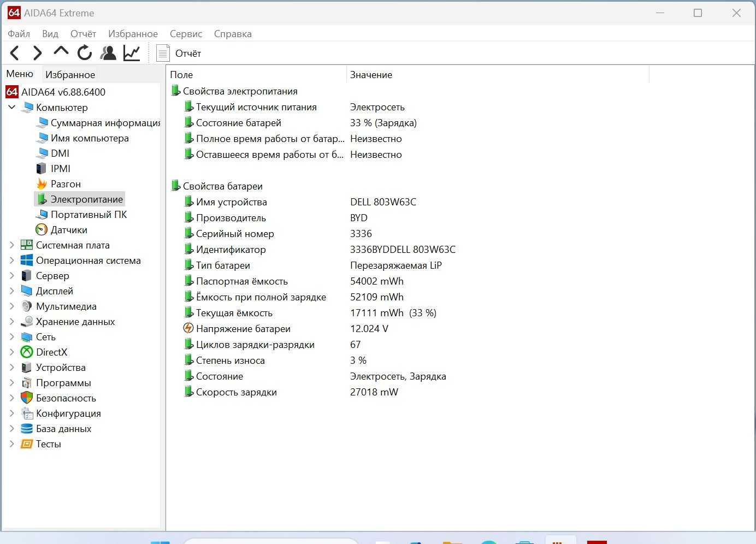Expand the DirectX node
The width and height of the screenshot is (756, 544).
coord(11,352)
